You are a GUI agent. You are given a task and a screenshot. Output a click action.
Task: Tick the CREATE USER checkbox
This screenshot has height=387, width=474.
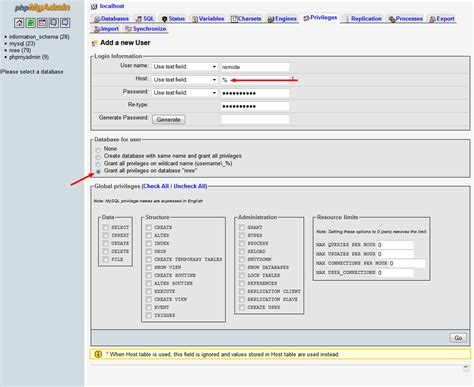242,307
